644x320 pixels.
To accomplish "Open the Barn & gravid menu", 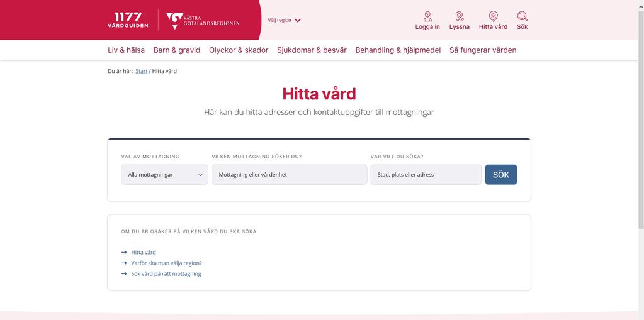I will [177, 50].
